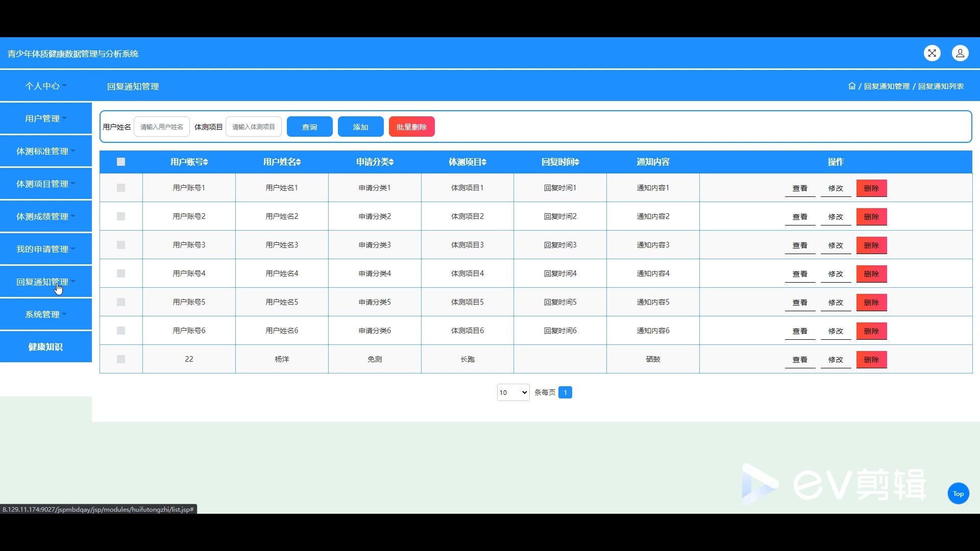Toggle the select-all header checkbox
This screenshot has height=551, width=980.
click(121, 162)
